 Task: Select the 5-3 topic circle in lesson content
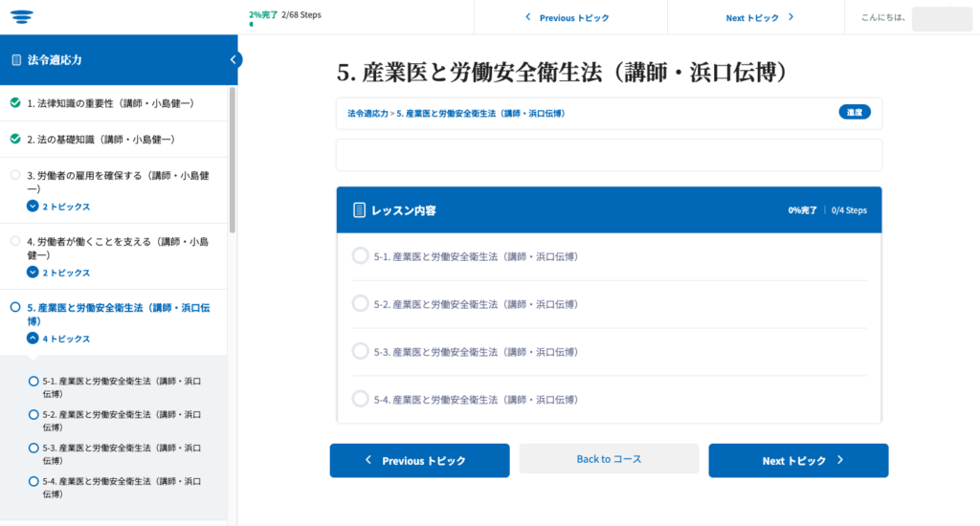[x=360, y=351]
